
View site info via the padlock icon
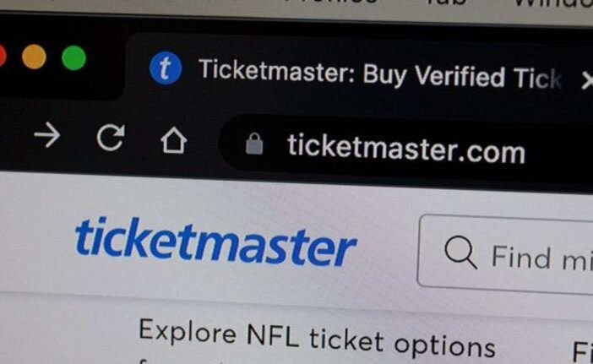pos(254,144)
